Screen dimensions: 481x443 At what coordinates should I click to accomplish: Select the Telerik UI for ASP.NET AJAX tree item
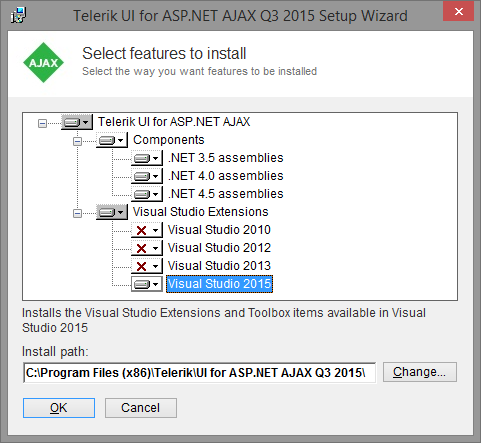tap(174, 122)
